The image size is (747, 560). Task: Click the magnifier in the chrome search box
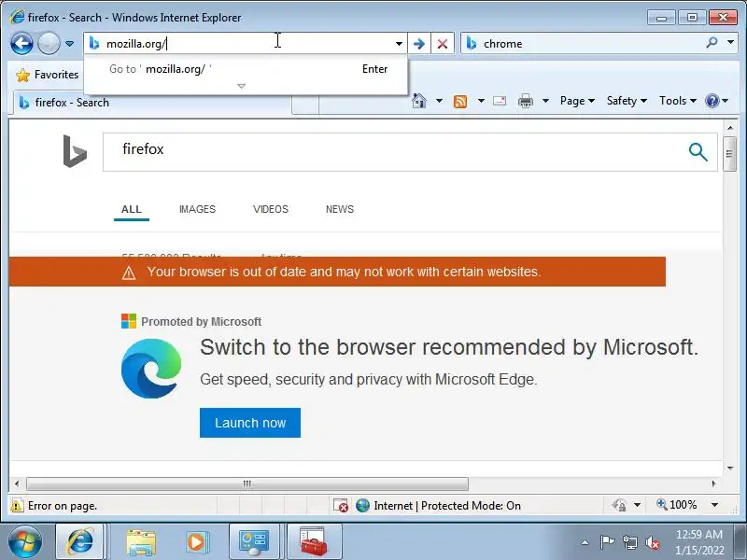[712, 43]
